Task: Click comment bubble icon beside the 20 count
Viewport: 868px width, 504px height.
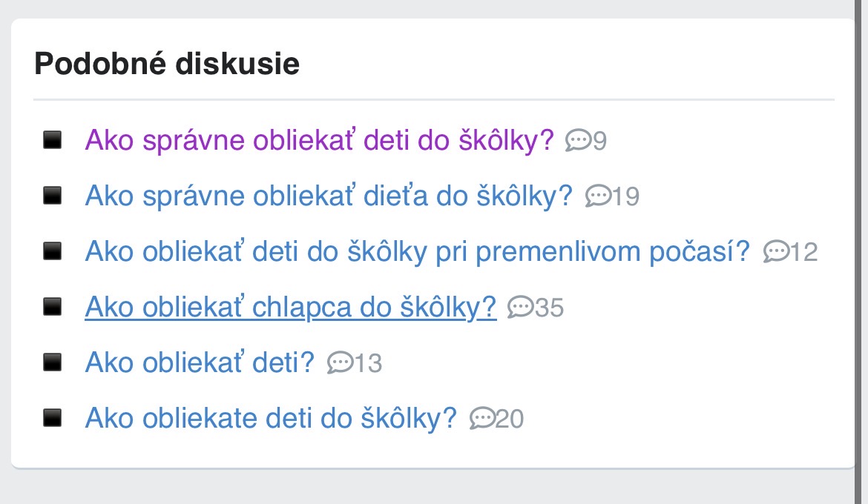Action: [x=482, y=419]
